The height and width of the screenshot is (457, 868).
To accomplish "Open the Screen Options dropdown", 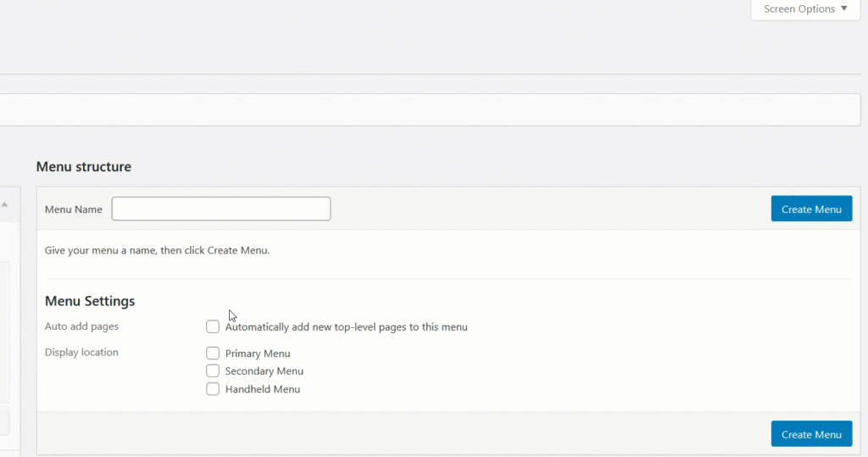I will point(805,9).
